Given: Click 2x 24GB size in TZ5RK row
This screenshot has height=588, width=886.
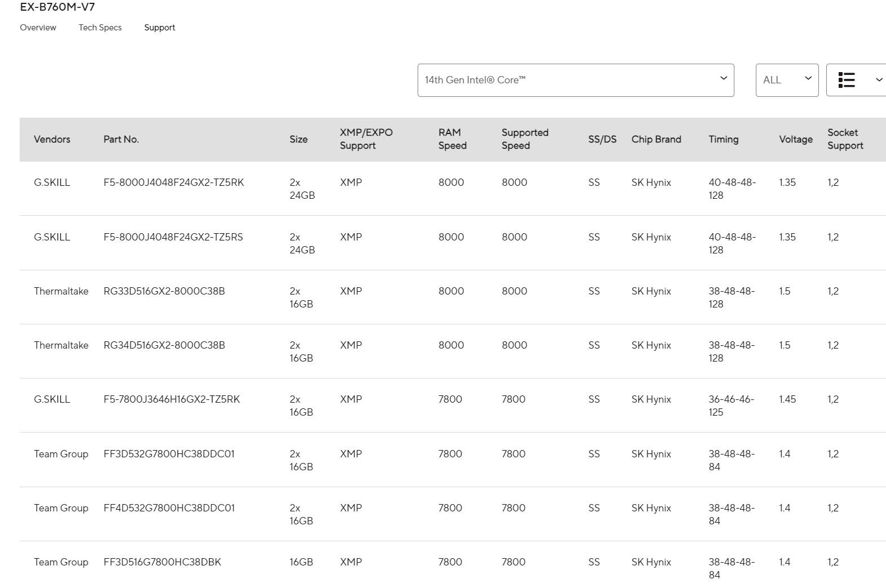Looking at the screenshot, I should point(302,189).
